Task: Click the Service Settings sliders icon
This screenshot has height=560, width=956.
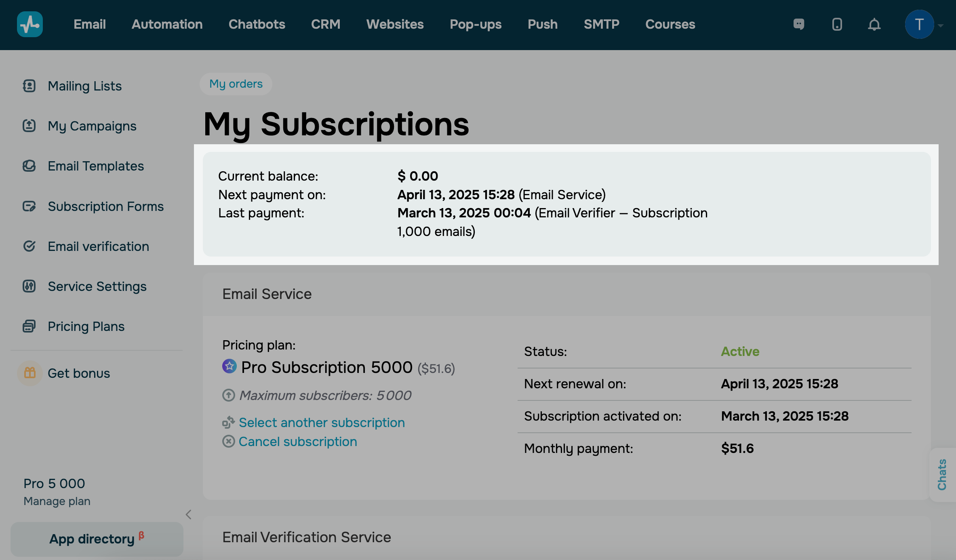Action: point(29,286)
